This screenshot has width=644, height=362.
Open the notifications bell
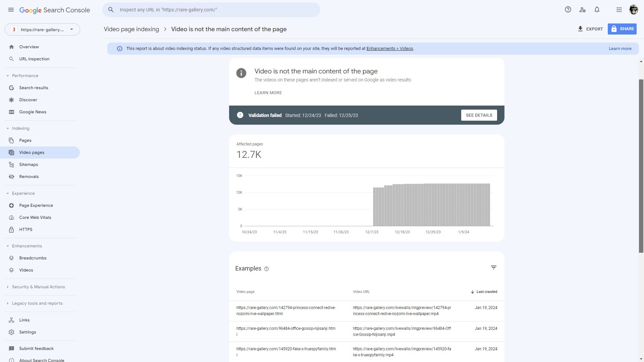tap(597, 10)
